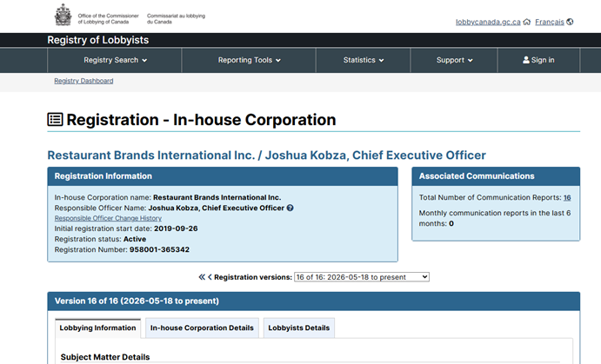Switch to In-house Corporation Details tab
This screenshot has height=364, width=601.
point(202,328)
